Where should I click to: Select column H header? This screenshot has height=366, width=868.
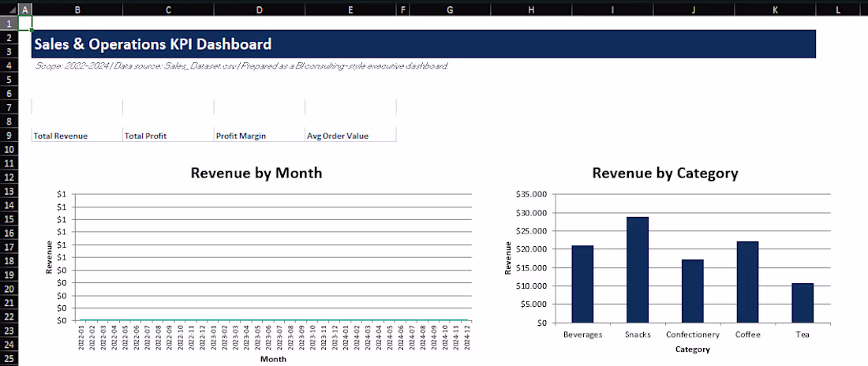tap(531, 9)
